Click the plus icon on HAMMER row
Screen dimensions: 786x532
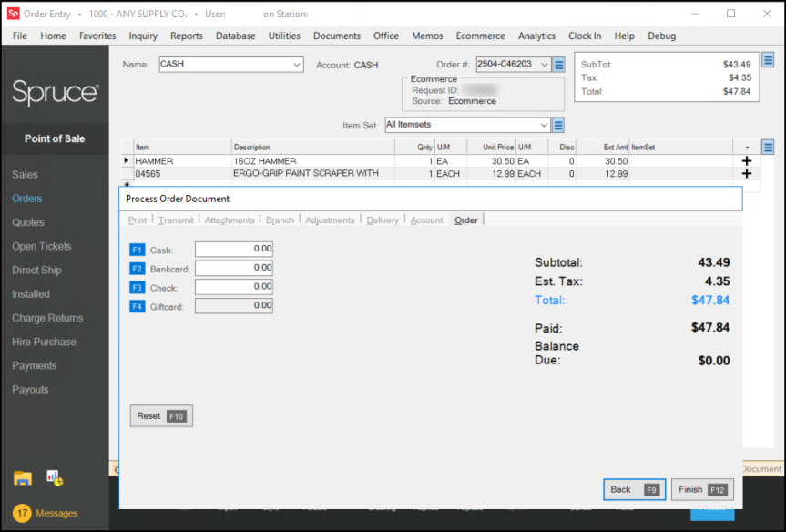tap(747, 161)
